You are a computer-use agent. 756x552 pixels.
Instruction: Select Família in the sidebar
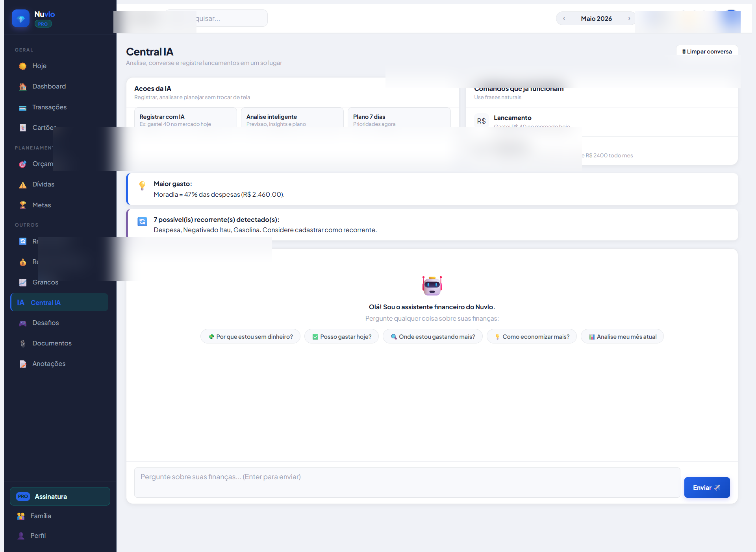41,516
